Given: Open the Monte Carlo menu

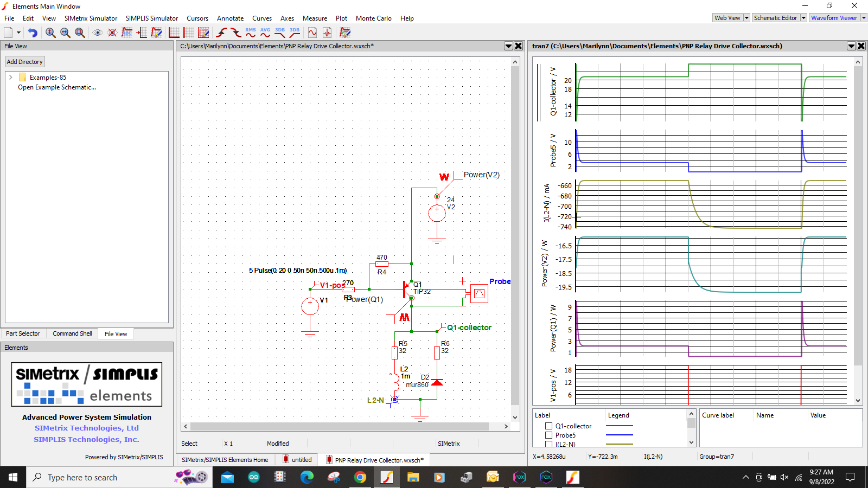Looking at the screenshot, I should coord(374,18).
